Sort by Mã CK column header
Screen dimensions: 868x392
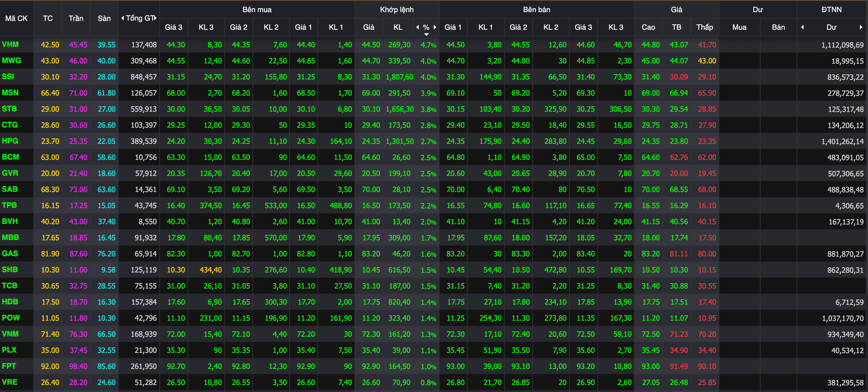tap(16, 19)
